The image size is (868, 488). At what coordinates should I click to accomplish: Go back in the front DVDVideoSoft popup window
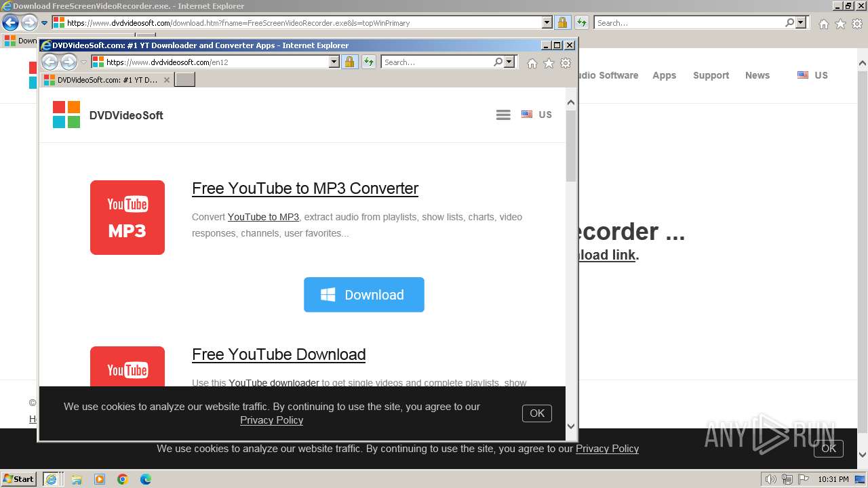50,62
